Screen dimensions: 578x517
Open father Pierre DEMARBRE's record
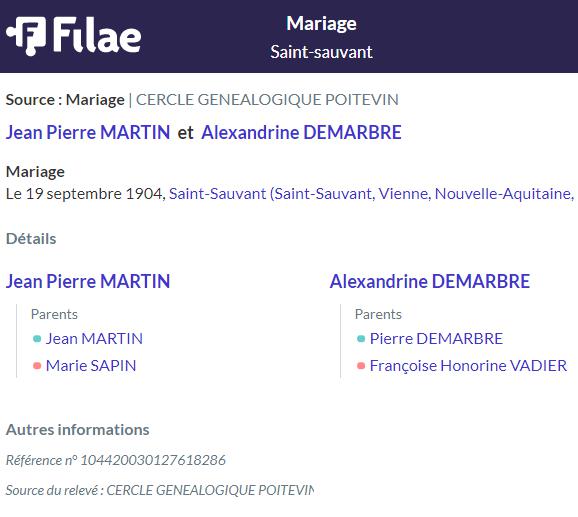pyautogui.click(x=436, y=339)
